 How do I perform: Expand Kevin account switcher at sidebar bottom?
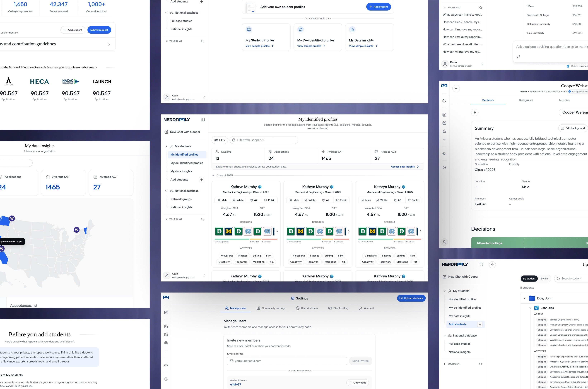click(204, 275)
